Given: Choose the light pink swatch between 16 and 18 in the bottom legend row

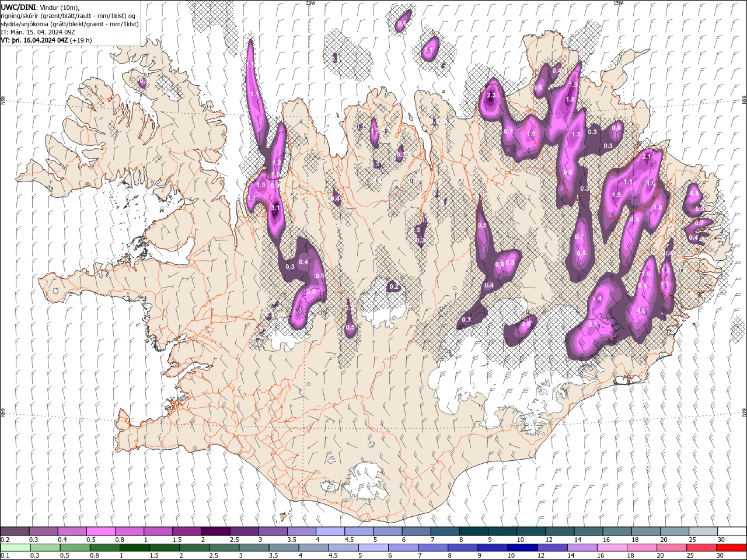Looking at the screenshot, I should [x=610, y=548].
